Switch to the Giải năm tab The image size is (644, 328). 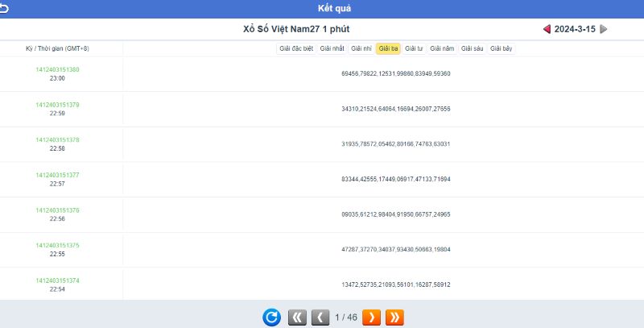click(x=442, y=48)
